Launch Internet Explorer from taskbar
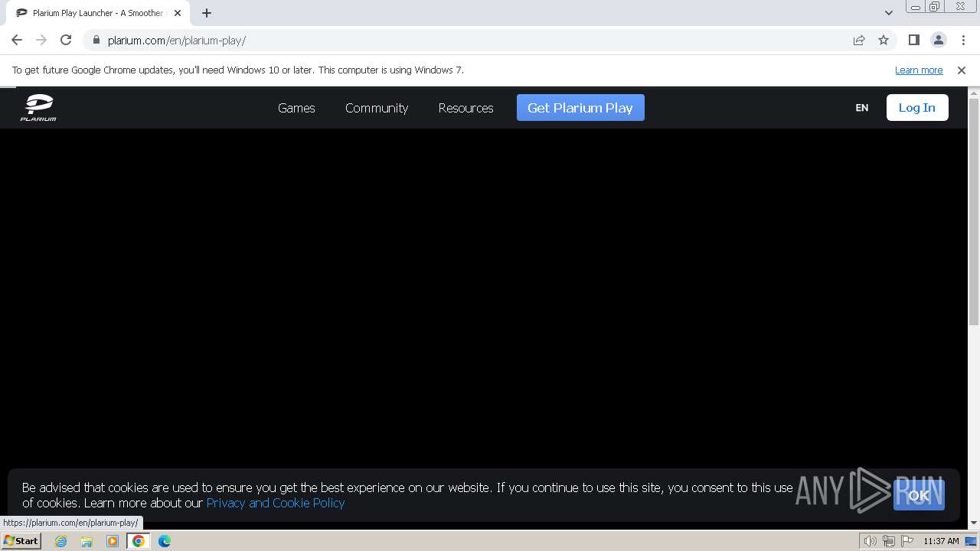The height and width of the screenshot is (551, 980). tap(60, 541)
